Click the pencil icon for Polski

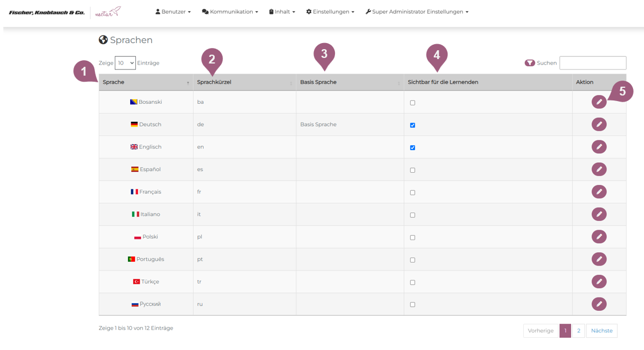tap(599, 237)
